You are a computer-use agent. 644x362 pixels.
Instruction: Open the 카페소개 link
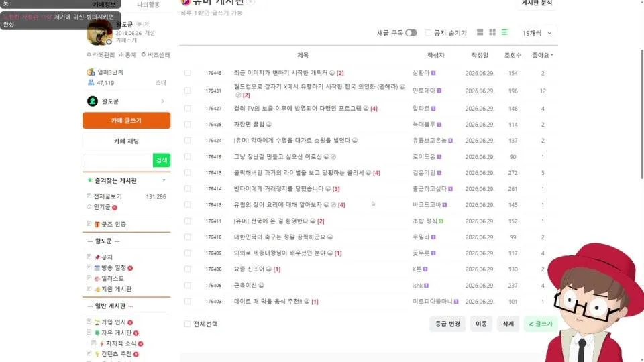click(125, 40)
